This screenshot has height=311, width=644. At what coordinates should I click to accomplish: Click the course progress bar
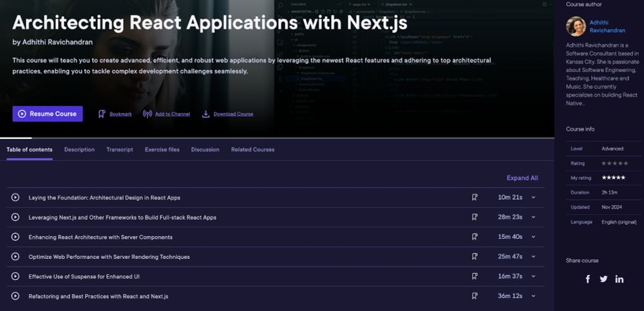click(x=277, y=138)
